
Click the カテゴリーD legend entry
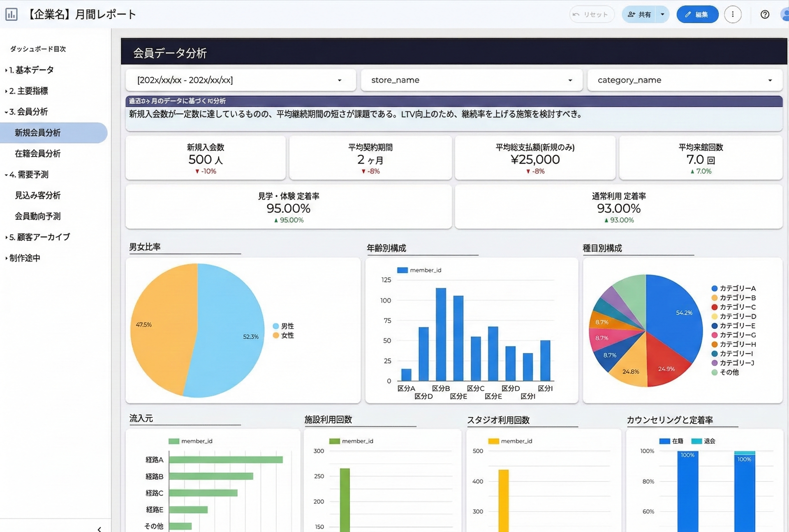coord(734,316)
